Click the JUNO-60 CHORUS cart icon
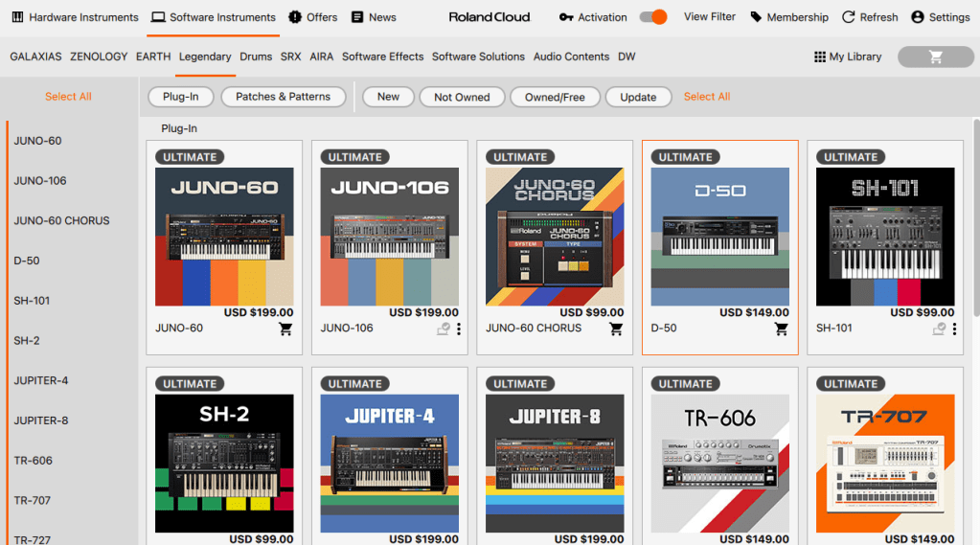The height and width of the screenshot is (545, 980). (616, 329)
